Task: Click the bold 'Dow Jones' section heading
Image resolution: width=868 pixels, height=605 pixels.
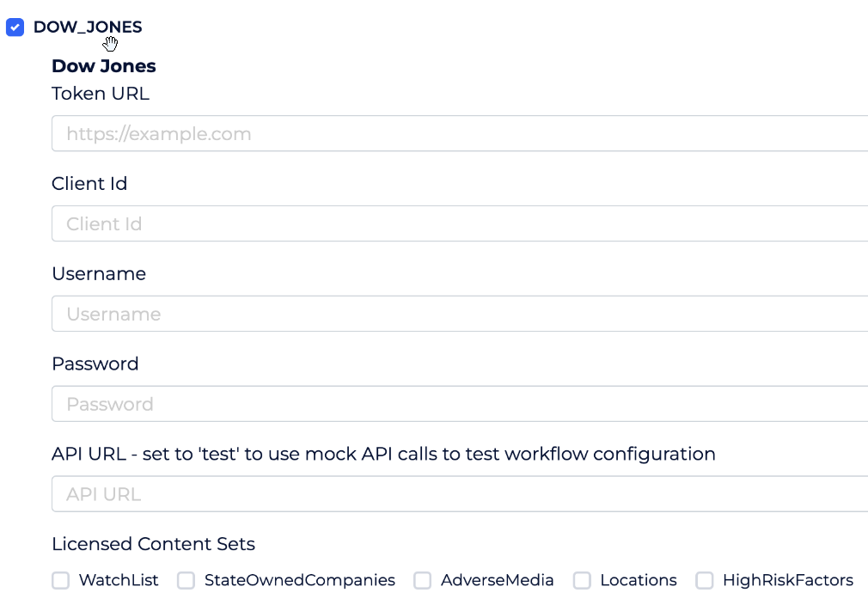Action: click(104, 66)
